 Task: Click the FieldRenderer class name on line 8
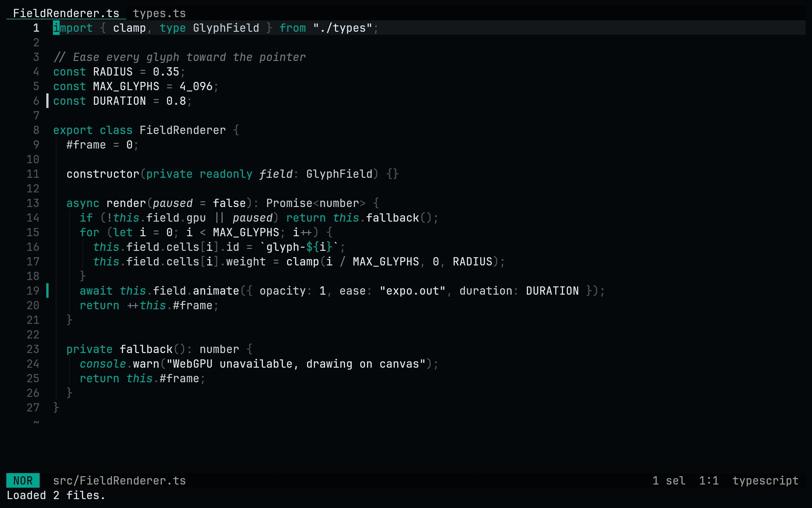(x=182, y=130)
